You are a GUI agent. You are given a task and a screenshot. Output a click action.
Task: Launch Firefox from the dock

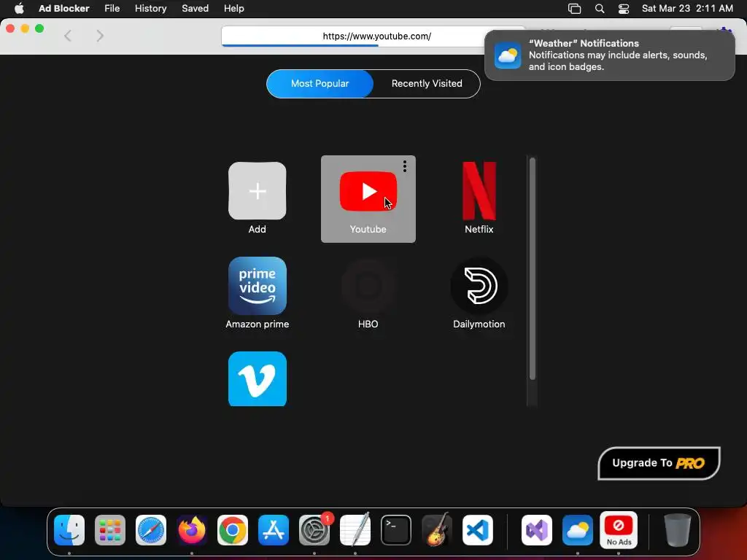(192, 530)
